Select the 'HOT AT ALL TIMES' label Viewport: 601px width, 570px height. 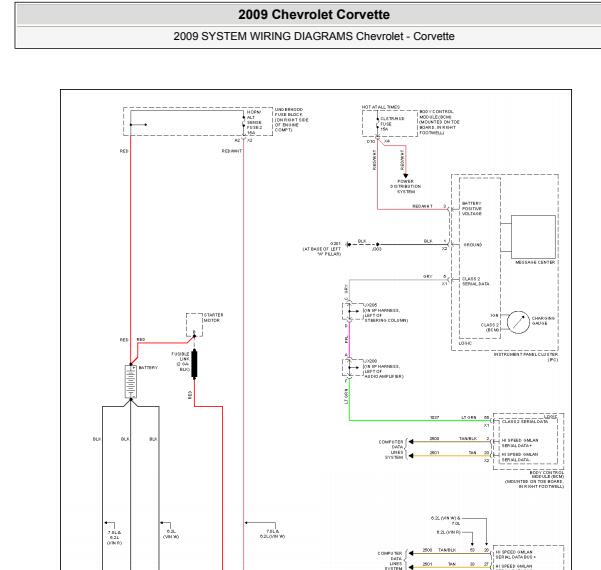(381, 107)
